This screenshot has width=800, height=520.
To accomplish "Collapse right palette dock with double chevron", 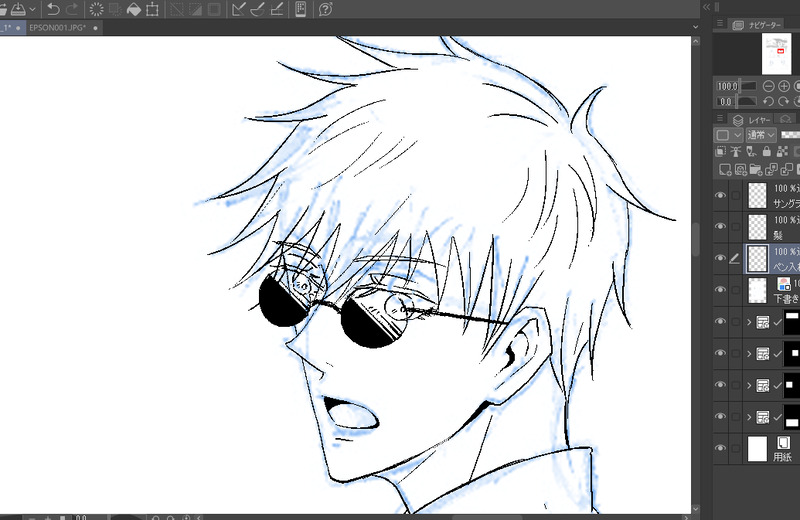I will pyautogui.click(x=707, y=7).
